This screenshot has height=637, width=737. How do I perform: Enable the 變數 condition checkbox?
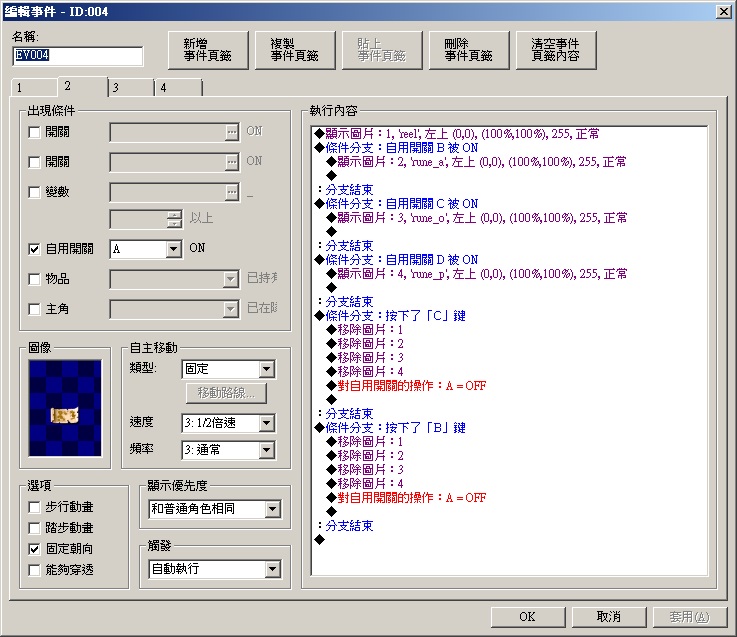[x=34, y=192]
